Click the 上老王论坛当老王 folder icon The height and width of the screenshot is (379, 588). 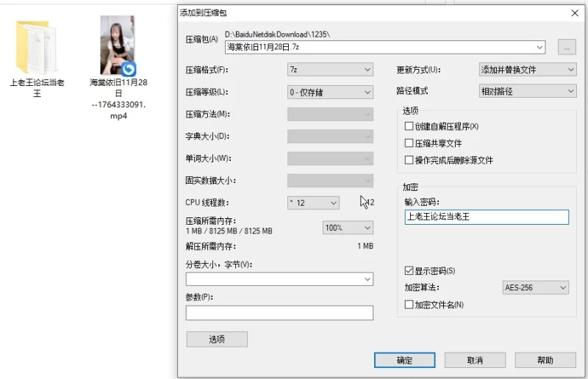coord(35,48)
